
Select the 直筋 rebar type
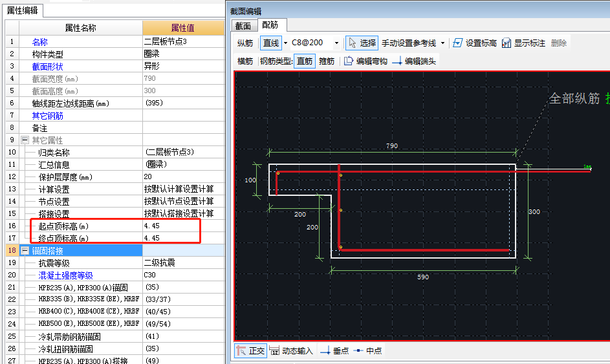[304, 61]
